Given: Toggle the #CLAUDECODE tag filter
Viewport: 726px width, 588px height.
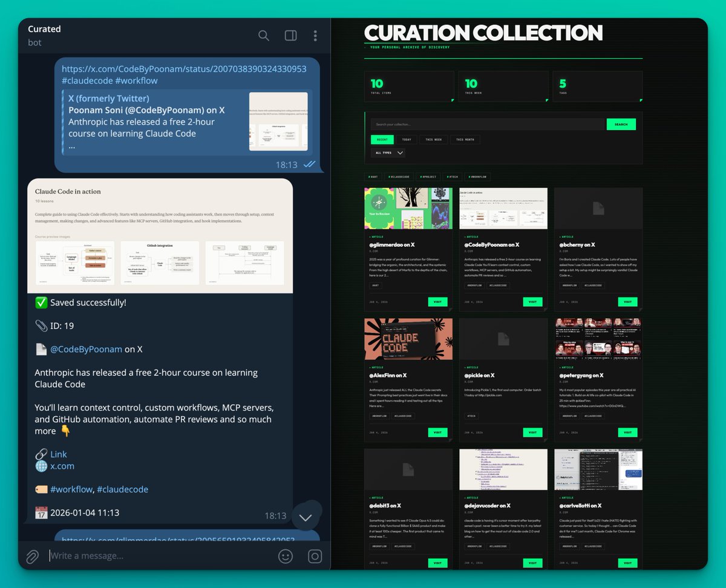Looking at the screenshot, I should (x=398, y=176).
